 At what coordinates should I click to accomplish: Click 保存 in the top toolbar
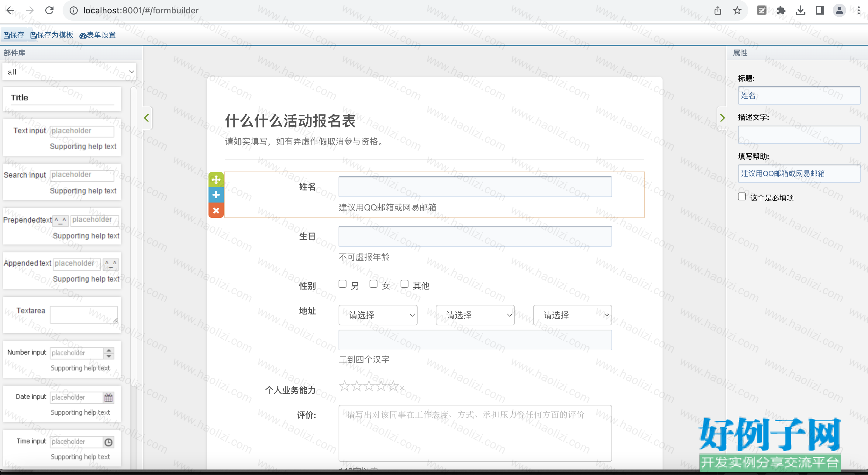click(x=14, y=35)
